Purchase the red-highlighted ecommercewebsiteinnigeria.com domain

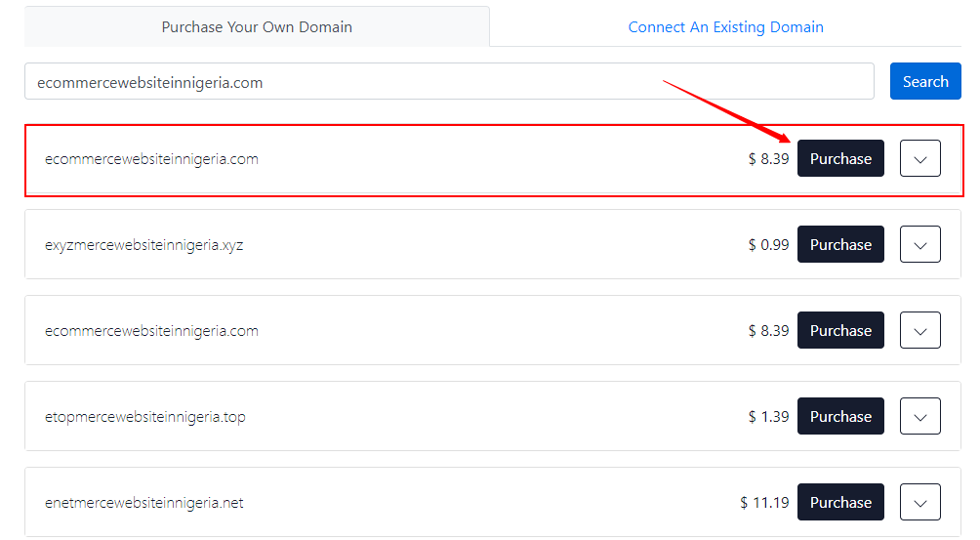point(840,159)
